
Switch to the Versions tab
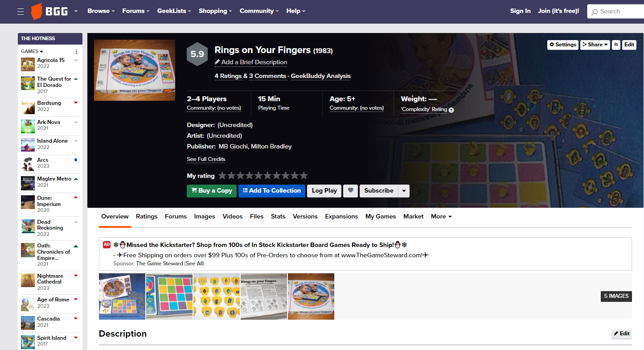coord(305,217)
